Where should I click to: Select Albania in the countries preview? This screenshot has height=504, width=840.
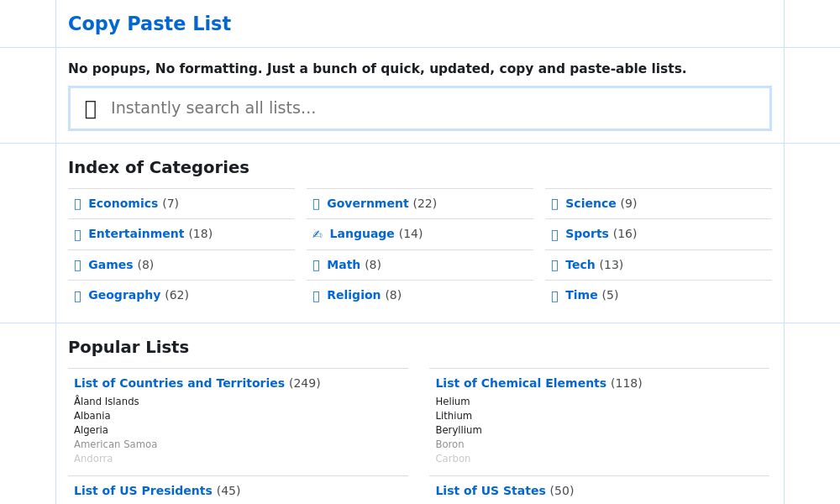coord(92,416)
